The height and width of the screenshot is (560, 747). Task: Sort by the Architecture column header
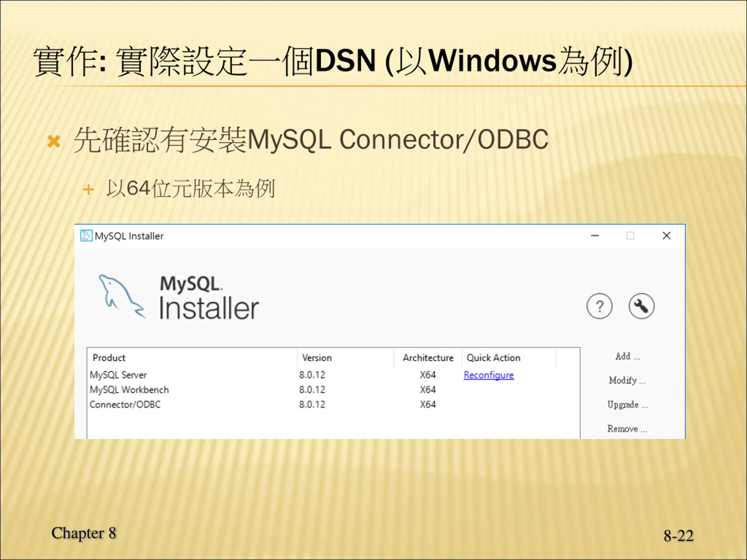(x=428, y=358)
